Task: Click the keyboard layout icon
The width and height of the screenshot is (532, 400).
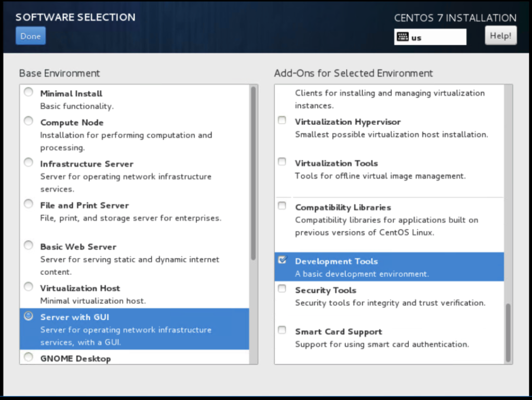Action: click(x=403, y=37)
